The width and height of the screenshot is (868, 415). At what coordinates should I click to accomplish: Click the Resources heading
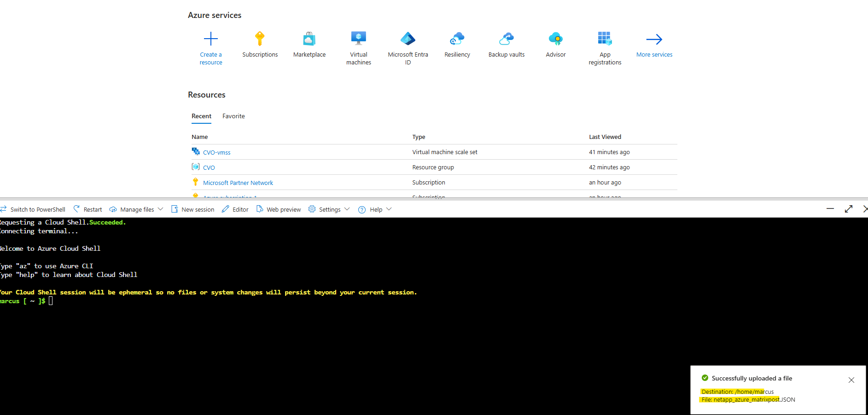[207, 95]
